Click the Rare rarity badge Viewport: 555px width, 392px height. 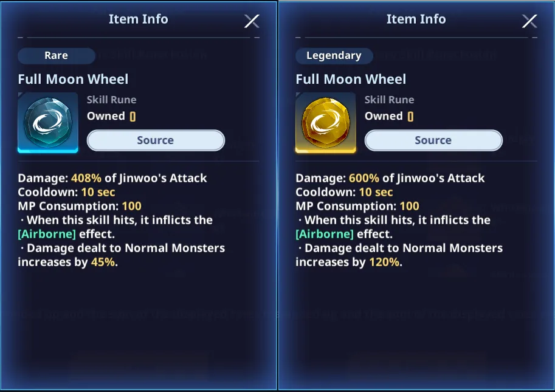pos(56,56)
